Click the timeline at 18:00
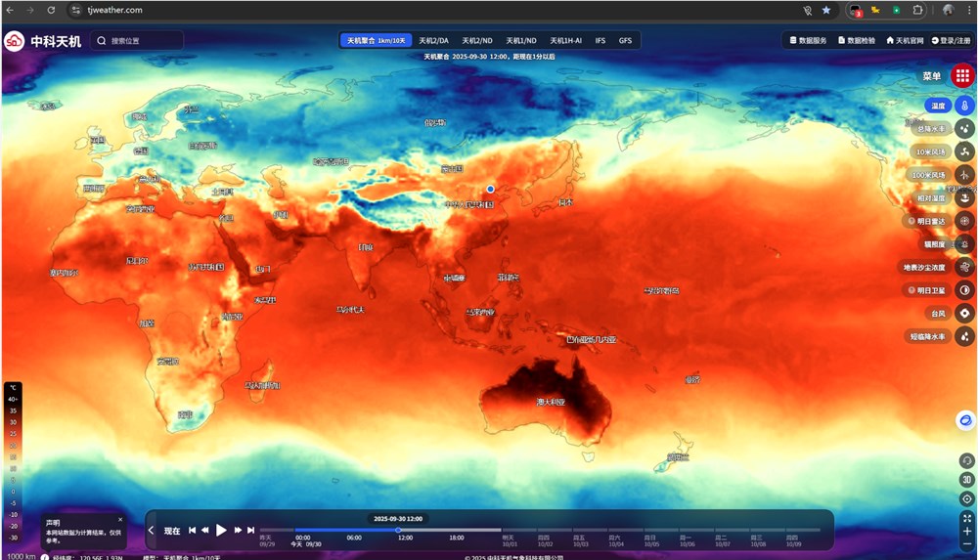Screen dimensions: 978x560 point(457,532)
